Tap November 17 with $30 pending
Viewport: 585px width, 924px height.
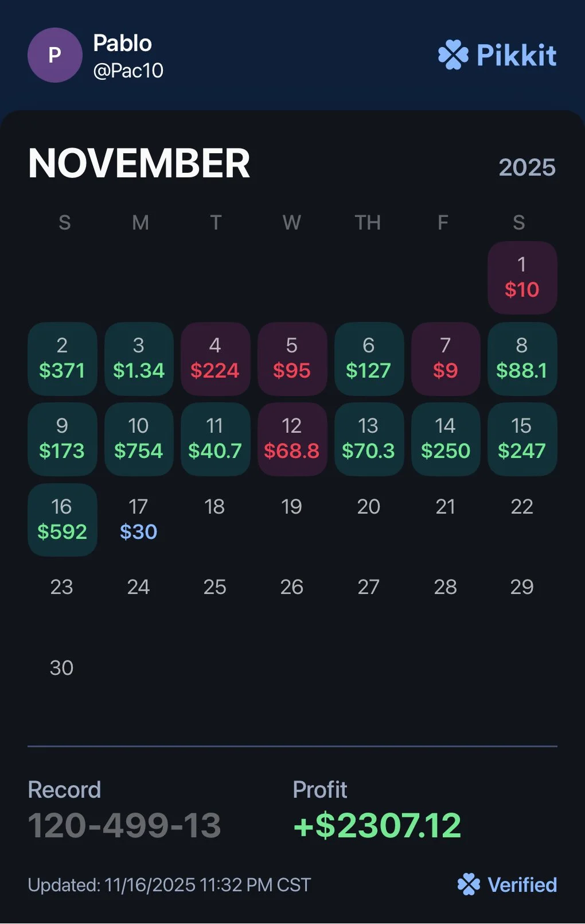point(139,520)
